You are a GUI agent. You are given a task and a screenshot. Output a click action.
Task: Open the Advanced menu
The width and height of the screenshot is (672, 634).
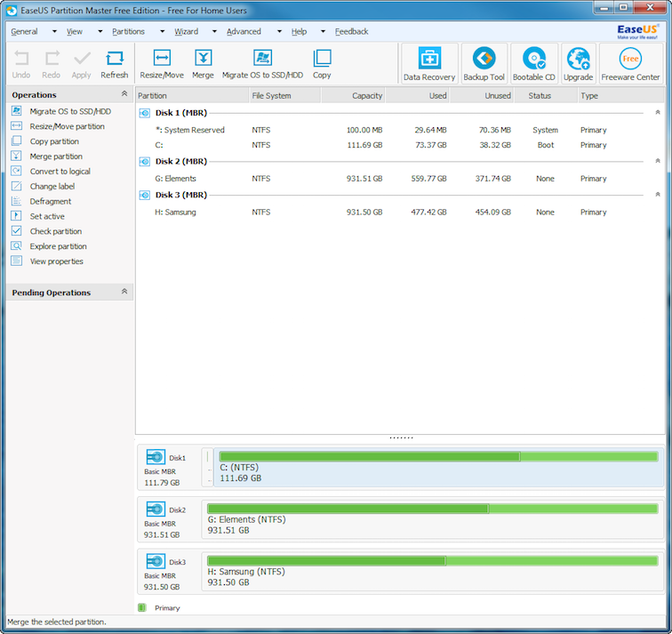[x=244, y=32]
